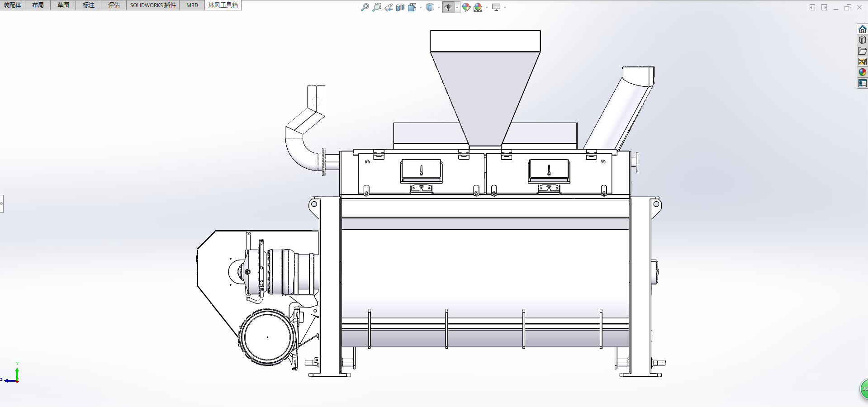The image size is (868, 407).
Task: Click the green circular badge at bottom right
Action: click(x=864, y=389)
